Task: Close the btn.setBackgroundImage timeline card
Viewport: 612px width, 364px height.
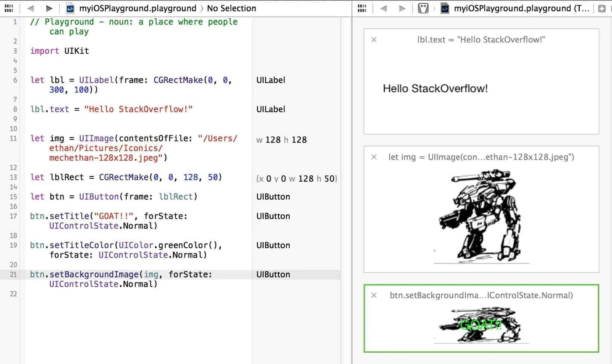Action: point(374,295)
